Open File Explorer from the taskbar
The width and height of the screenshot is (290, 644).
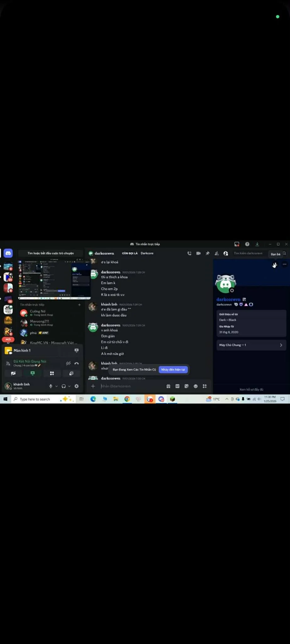[x=116, y=399]
